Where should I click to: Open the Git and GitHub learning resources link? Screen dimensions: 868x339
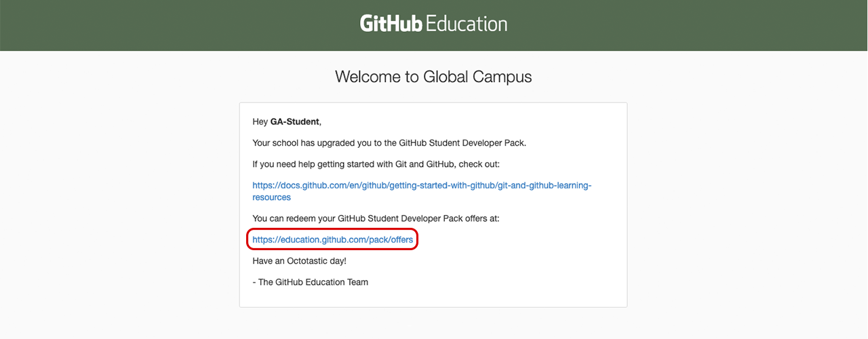click(x=422, y=185)
